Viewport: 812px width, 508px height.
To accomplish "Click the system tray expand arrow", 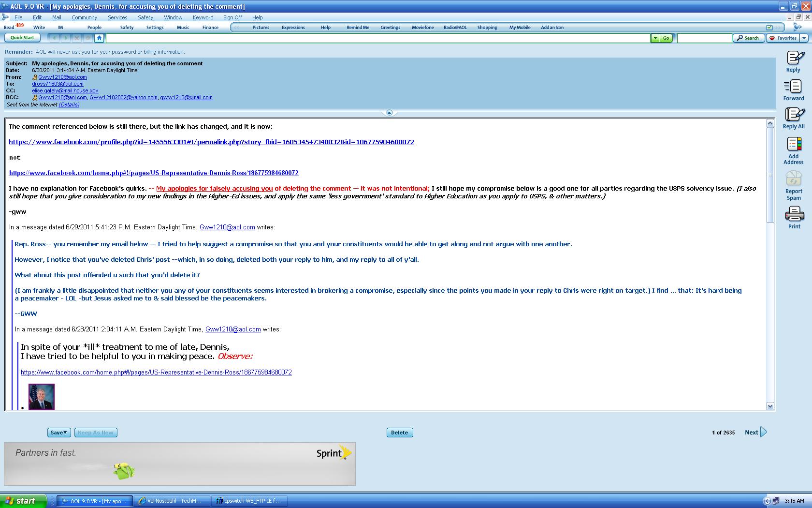I will 767,501.
